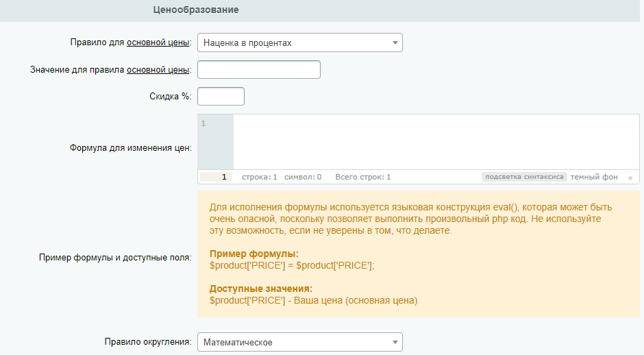Click 'основной цены' link in rule label

(x=158, y=42)
